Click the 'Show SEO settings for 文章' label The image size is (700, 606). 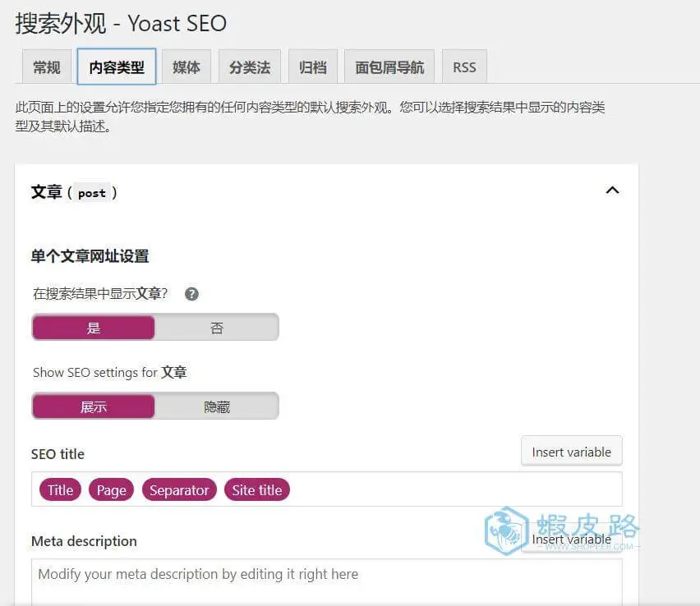tap(110, 372)
